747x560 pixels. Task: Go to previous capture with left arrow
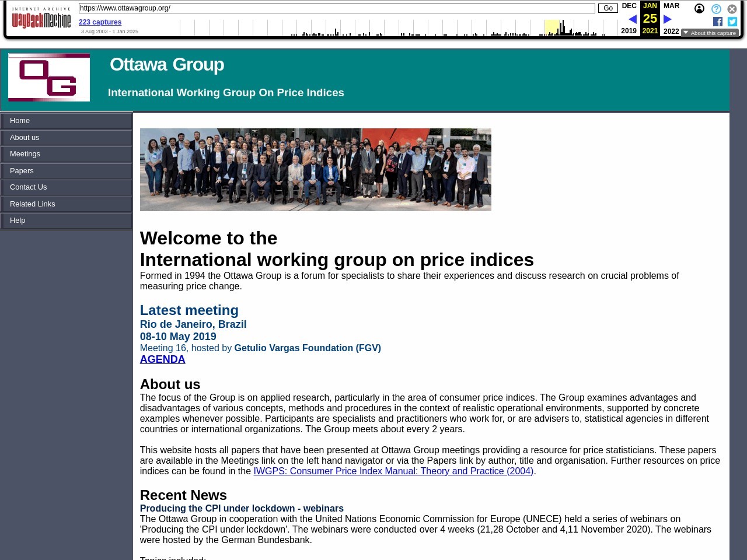point(632,19)
